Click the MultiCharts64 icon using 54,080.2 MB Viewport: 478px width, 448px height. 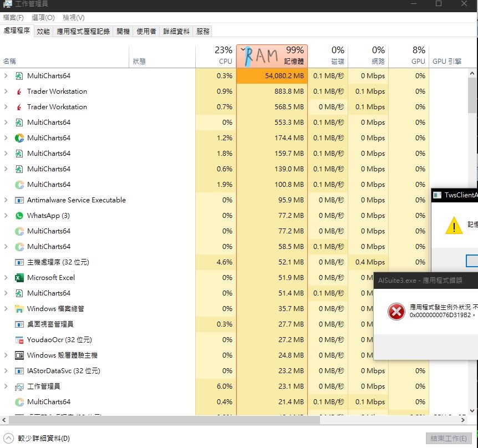[19, 76]
